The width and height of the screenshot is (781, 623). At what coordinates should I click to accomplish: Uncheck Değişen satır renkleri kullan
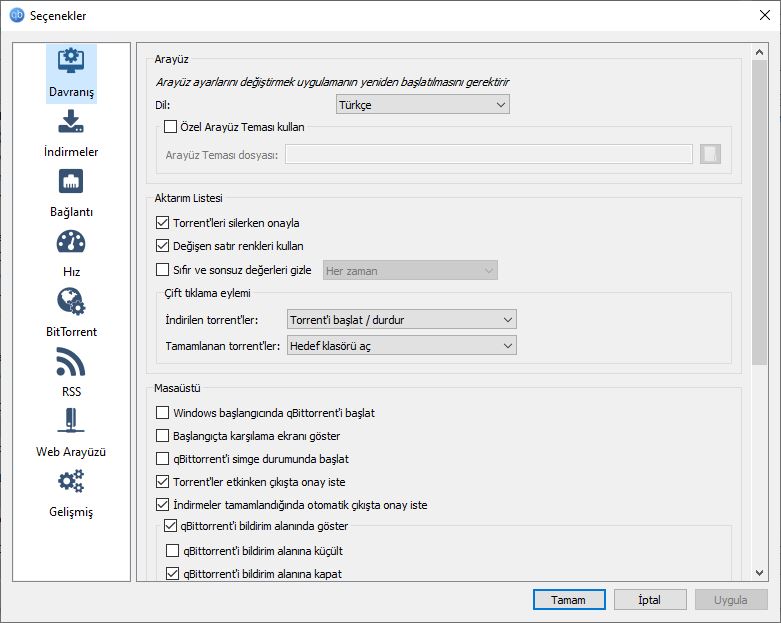tap(162, 245)
